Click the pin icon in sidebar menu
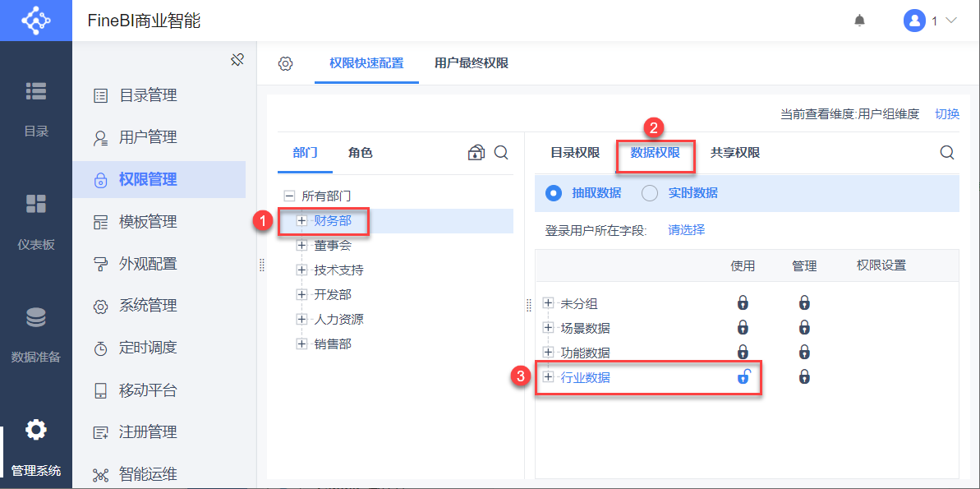The height and width of the screenshot is (489, 980). click(x=237, y=60)
